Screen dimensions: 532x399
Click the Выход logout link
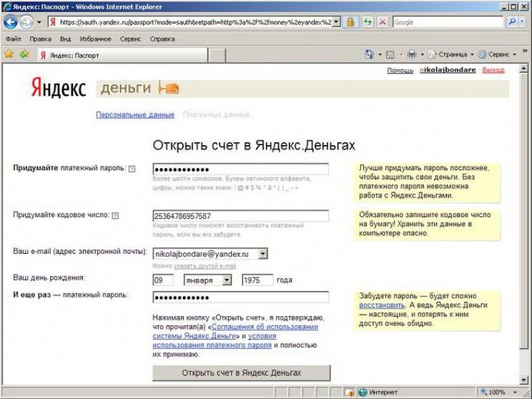(x=493, y=70)
